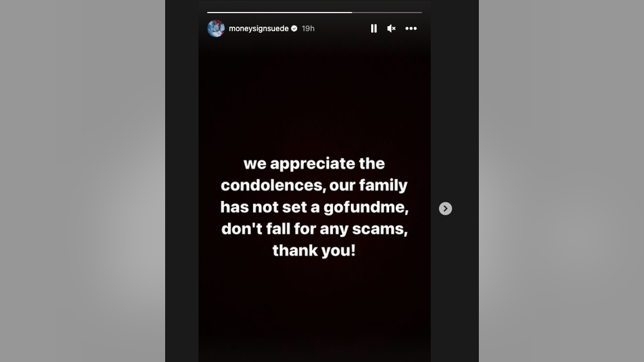
Task: Click empty dark story area above text
Action: [314, 99]
